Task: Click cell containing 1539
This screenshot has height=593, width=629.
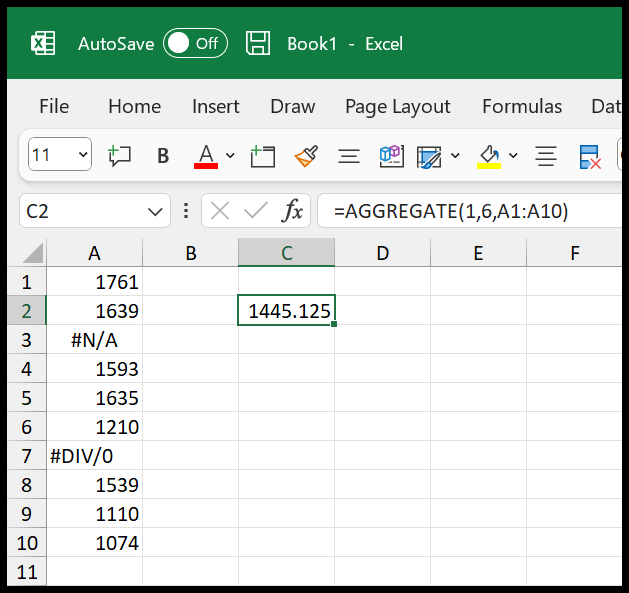Action: point(94,485)
